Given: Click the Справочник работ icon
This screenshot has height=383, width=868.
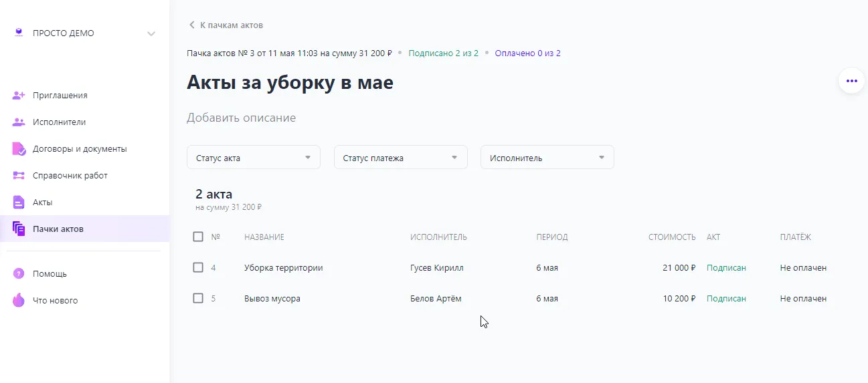Looking at the screenshot, I should (x=19, y=176).
